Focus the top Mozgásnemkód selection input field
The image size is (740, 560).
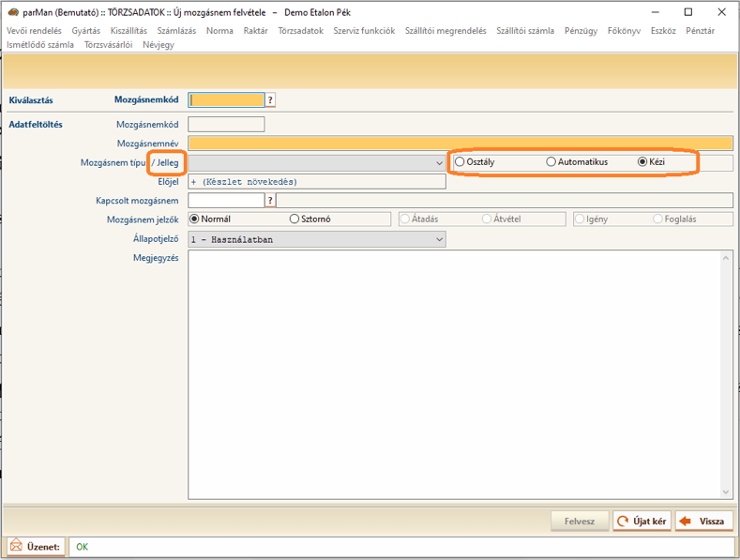tap(227, 100)
